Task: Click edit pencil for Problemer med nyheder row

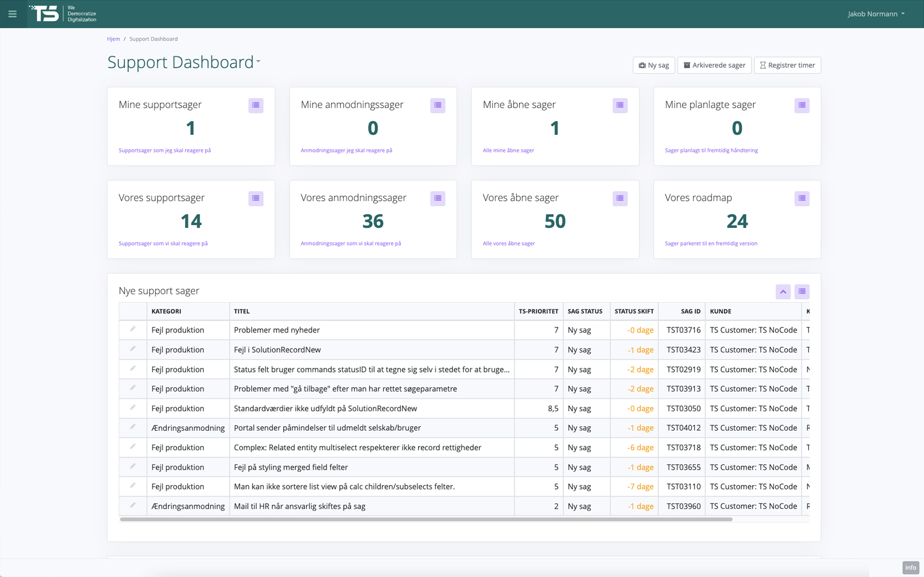Action: click(132, 330)
